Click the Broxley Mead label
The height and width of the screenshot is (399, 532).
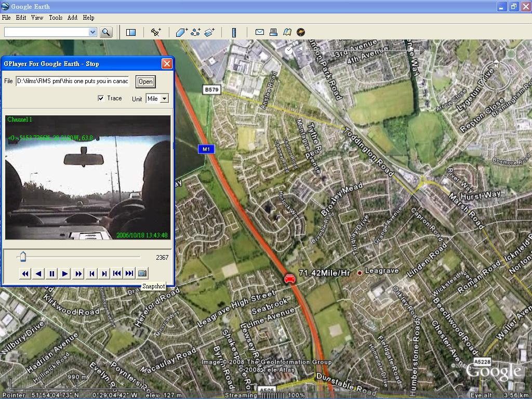coord(342,199)
